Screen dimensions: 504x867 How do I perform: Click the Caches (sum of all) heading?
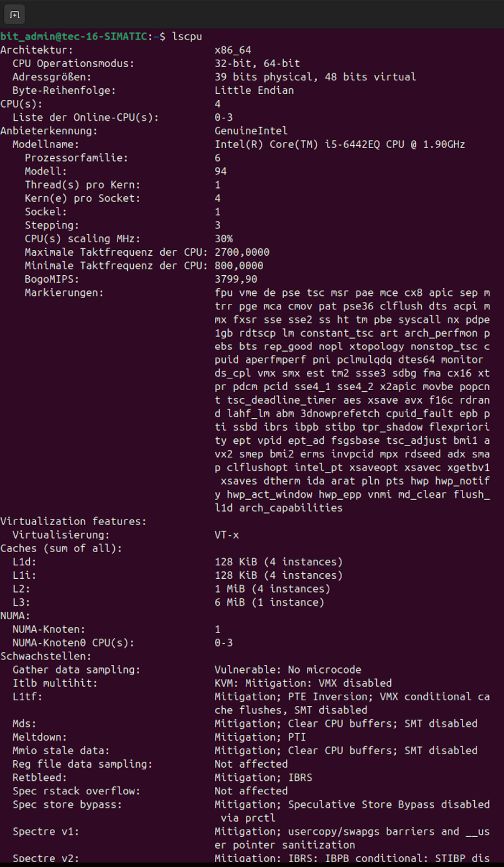tap(61, 548)
